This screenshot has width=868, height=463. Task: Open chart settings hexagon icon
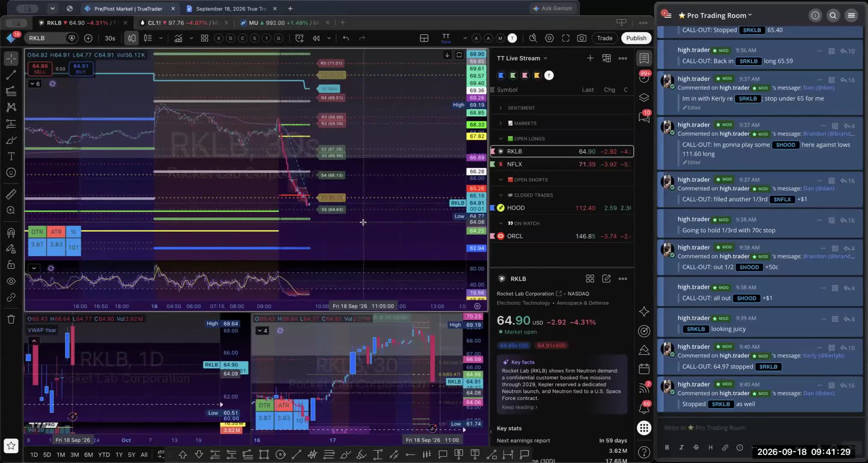549,38
